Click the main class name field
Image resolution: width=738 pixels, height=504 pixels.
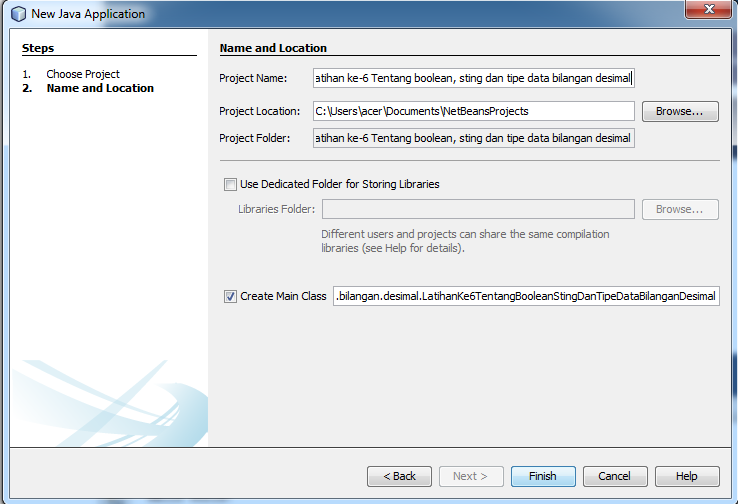tap(526, 296)
